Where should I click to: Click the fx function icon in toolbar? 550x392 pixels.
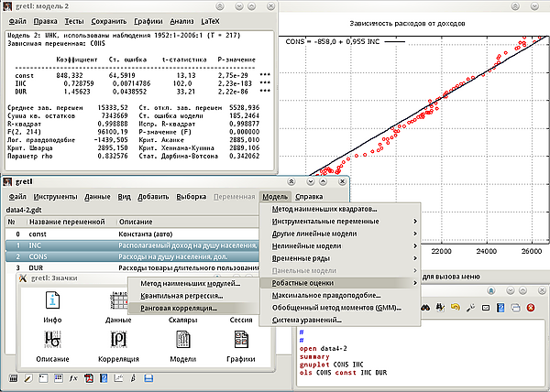point(72,378)
